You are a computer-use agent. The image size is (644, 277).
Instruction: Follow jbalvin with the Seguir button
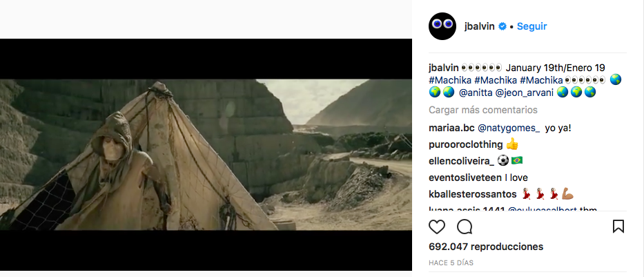[x=532, y=26]
